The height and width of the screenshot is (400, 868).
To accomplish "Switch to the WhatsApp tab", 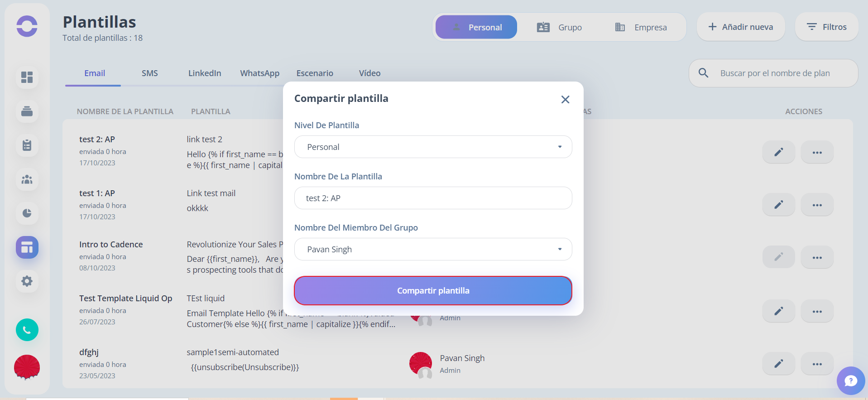I will click(x=259, y=73).
